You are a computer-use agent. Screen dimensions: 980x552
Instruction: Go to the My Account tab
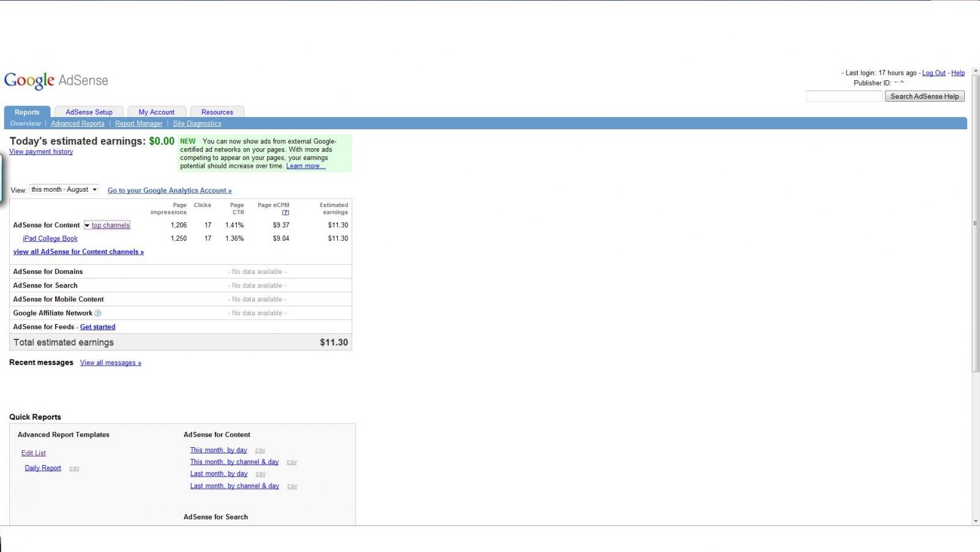tap(156, 112)
